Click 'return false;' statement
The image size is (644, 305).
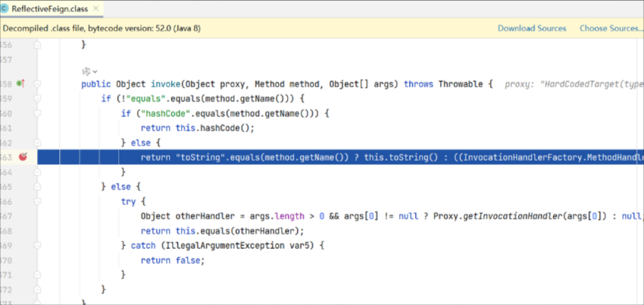173,260
